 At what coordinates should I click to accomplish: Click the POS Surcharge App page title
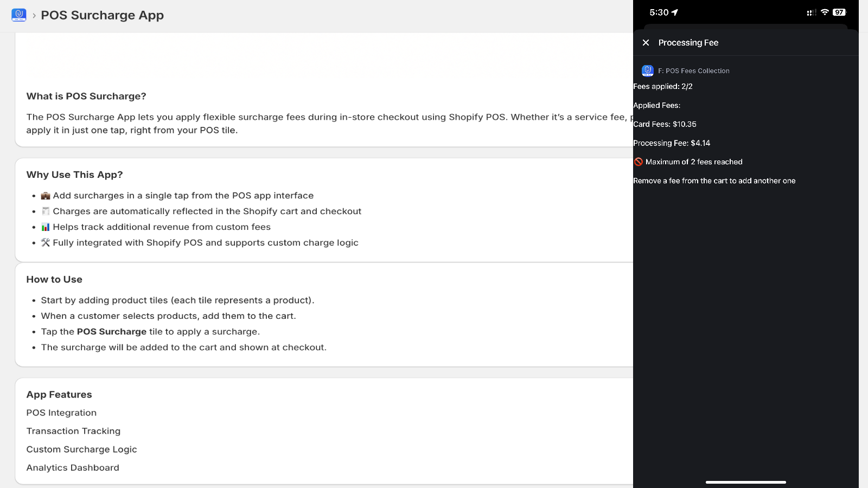(x=103, y=15)
